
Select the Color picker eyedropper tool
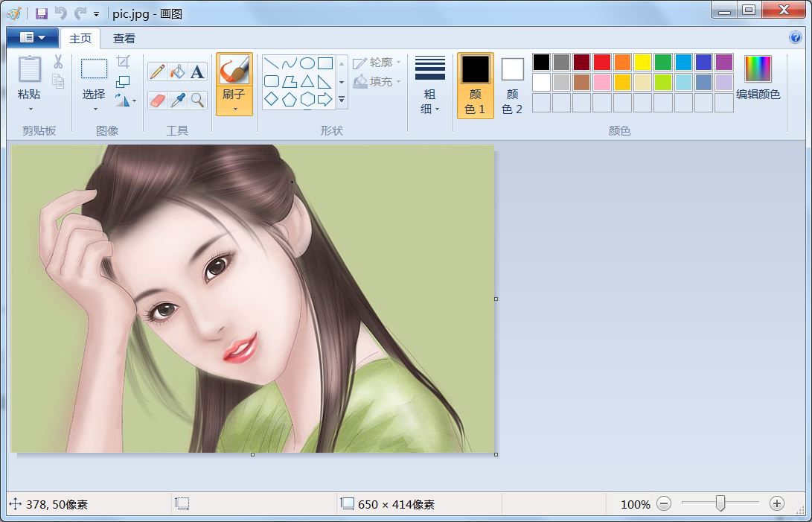177,100
